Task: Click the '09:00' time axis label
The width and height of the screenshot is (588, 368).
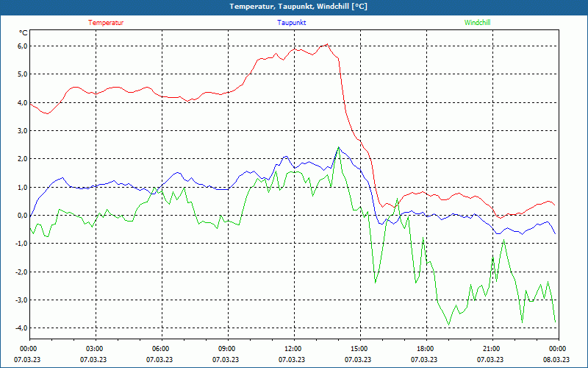Action: coord(226,349)
